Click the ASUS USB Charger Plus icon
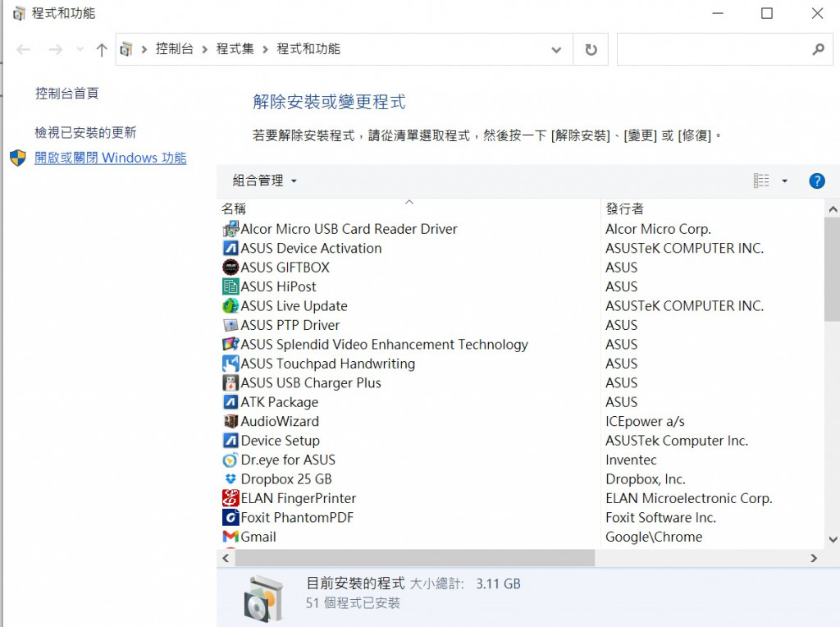The width and height of the screenshot is (840, 627). [231, 382]
